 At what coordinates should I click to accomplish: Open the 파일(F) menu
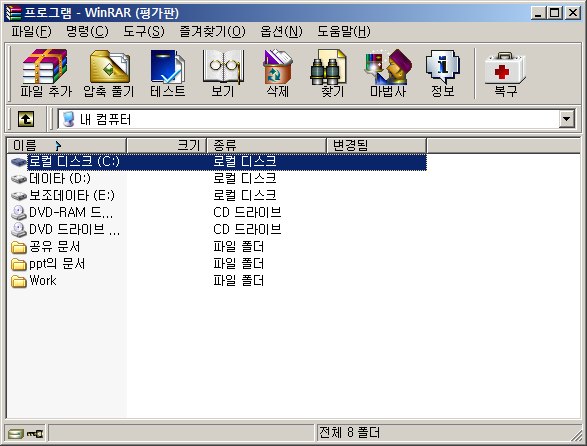[31, 31]
